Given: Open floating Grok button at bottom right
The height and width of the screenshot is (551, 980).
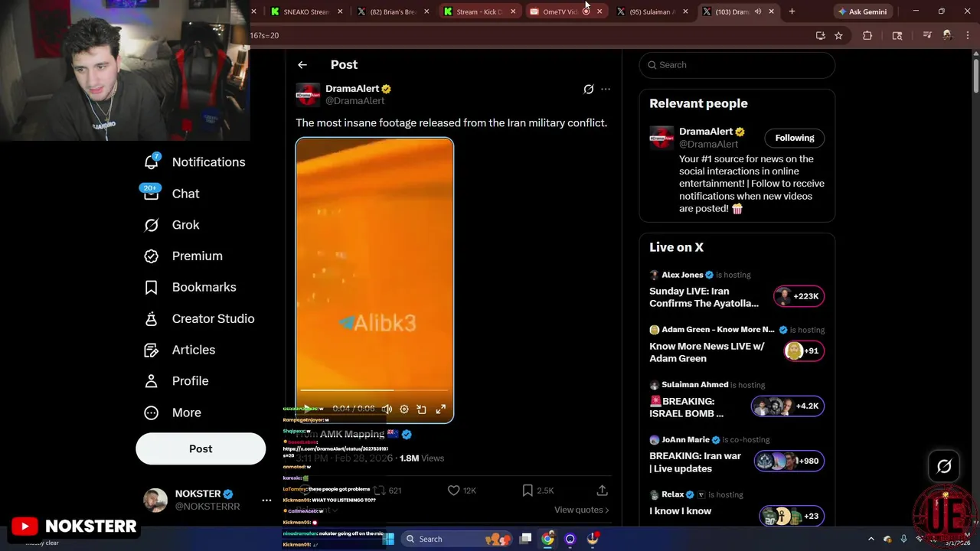Looking at the screenshot, I should (944, 466).
